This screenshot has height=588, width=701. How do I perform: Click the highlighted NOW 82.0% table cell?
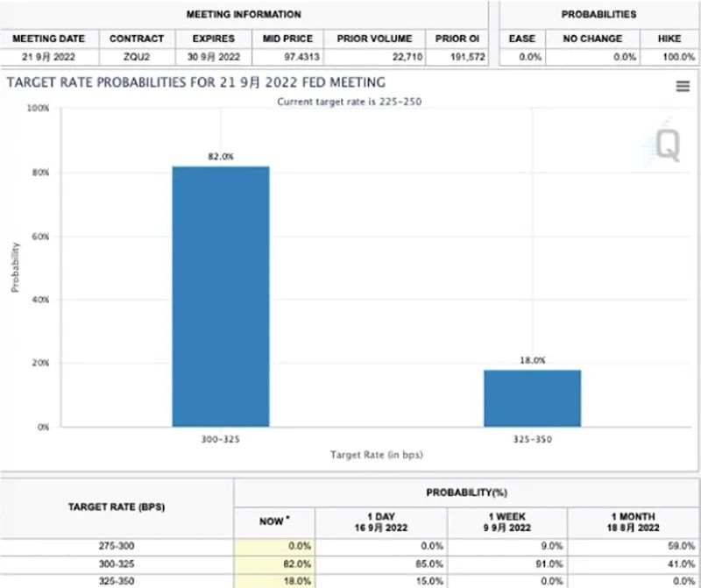[x=274, y=563]
